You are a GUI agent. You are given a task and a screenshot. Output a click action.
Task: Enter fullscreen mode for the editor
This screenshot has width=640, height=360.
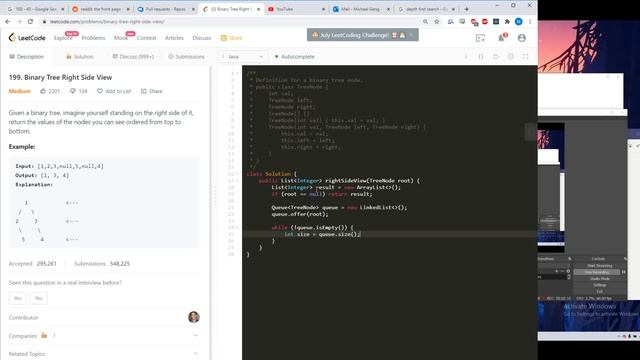coord(525,56)
